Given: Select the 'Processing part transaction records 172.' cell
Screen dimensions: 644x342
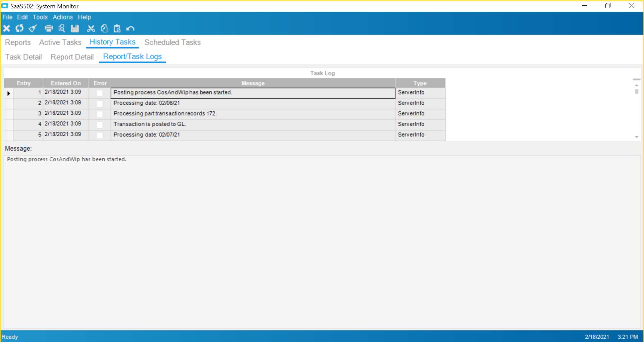Looking at the screenshot, I should pyautogui.click(x=253, y=114).
